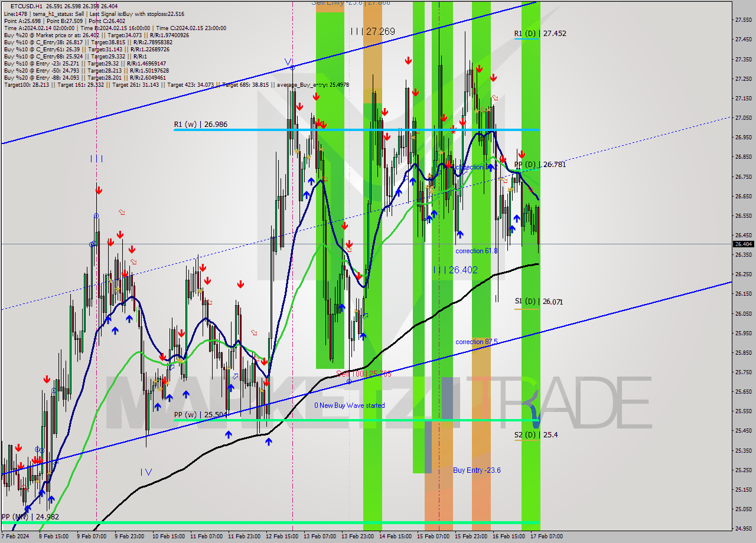Click the 'correction 87.5' label
Viewport: 756px width, 543px height.
(477, 342)
